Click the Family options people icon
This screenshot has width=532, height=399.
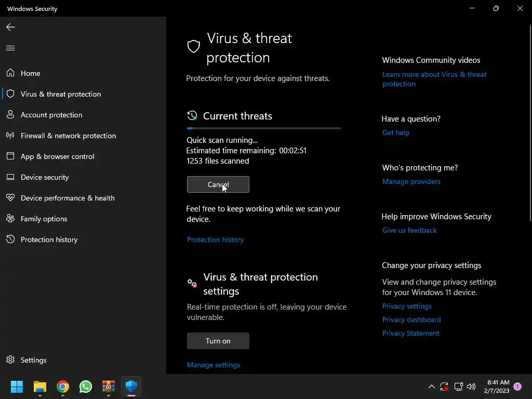10,218
